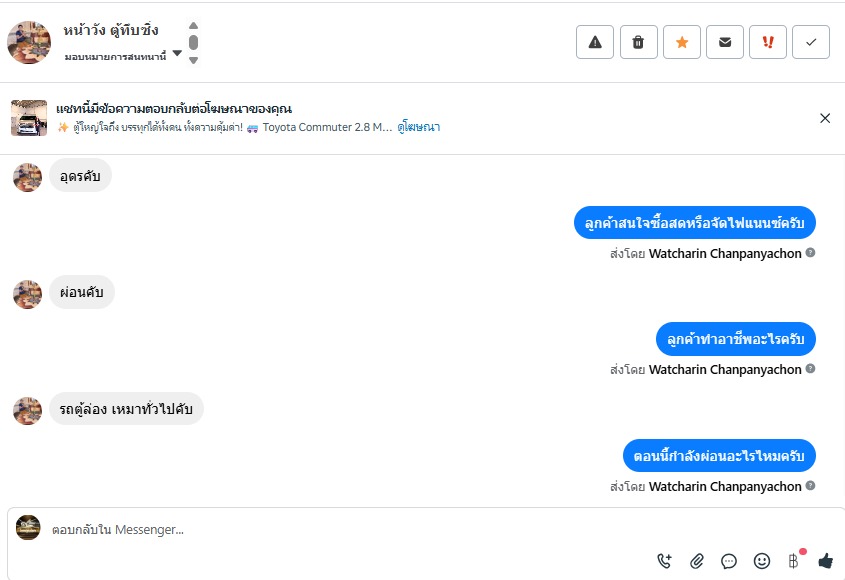
Task: Delete the conversation with trash icon
Action: click(x=638, y=42)
